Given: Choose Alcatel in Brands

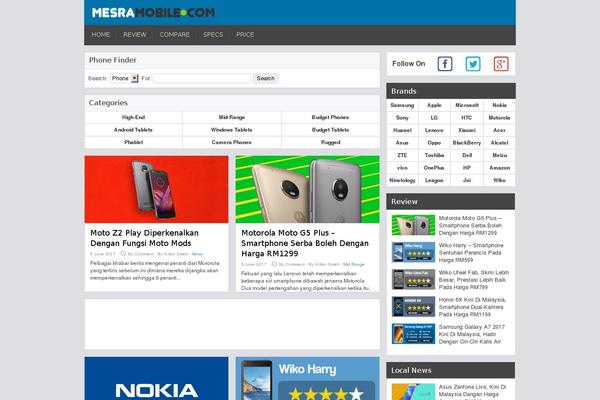Looking at the screenshot, I should pyautogui.click(x=499, y=142).
